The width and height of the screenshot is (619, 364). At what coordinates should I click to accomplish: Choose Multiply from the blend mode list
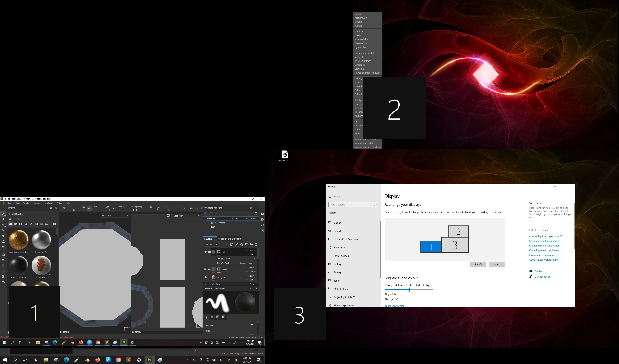pos(358,31)
